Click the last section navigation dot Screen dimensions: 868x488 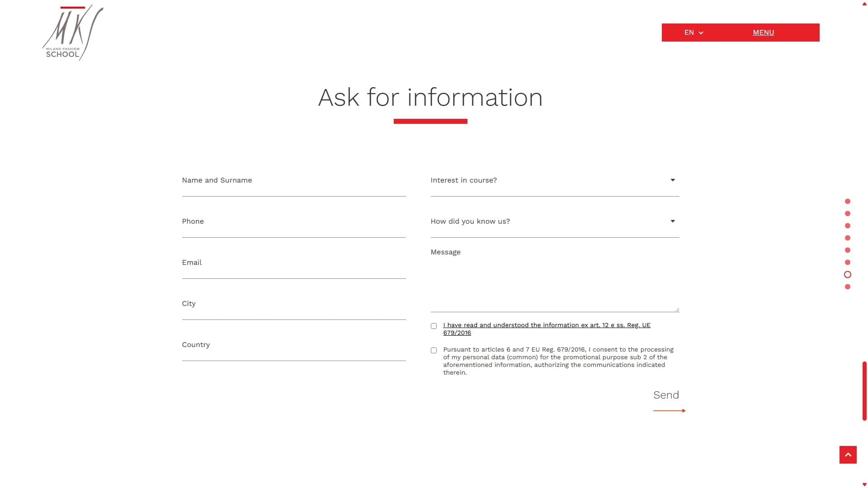pyautogui.click(x=848, y=287)
